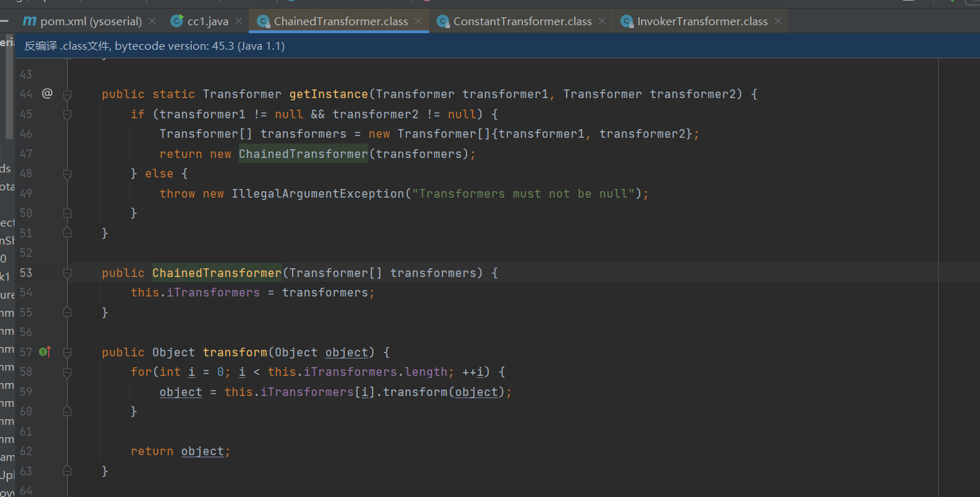
Task: Click the @ annotation gutter icon on line 44
Action: point(47,94)
